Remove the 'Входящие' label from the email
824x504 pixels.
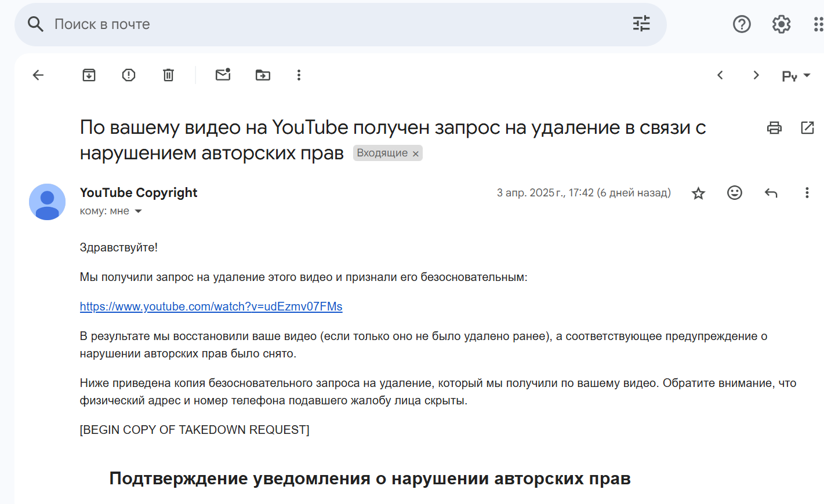416,154
